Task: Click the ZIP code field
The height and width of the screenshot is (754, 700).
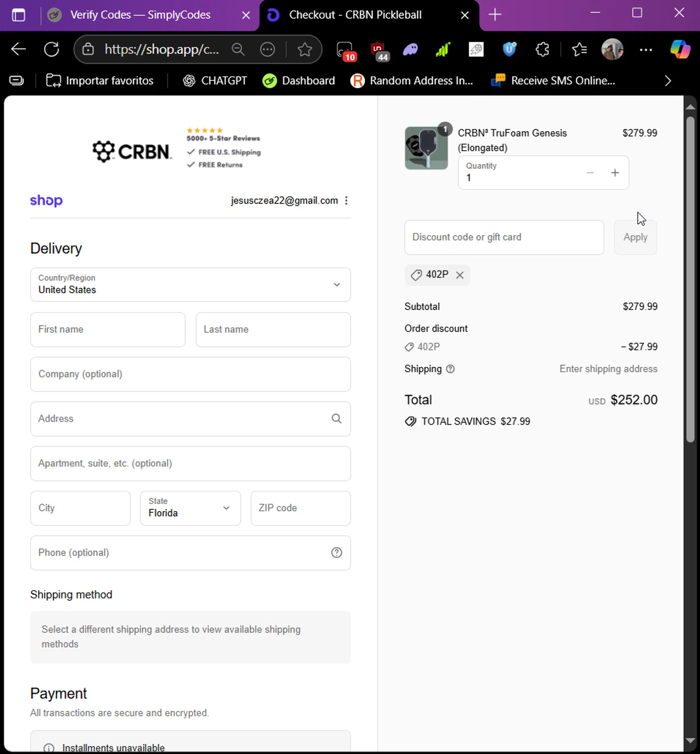Action: click(301, 508)
